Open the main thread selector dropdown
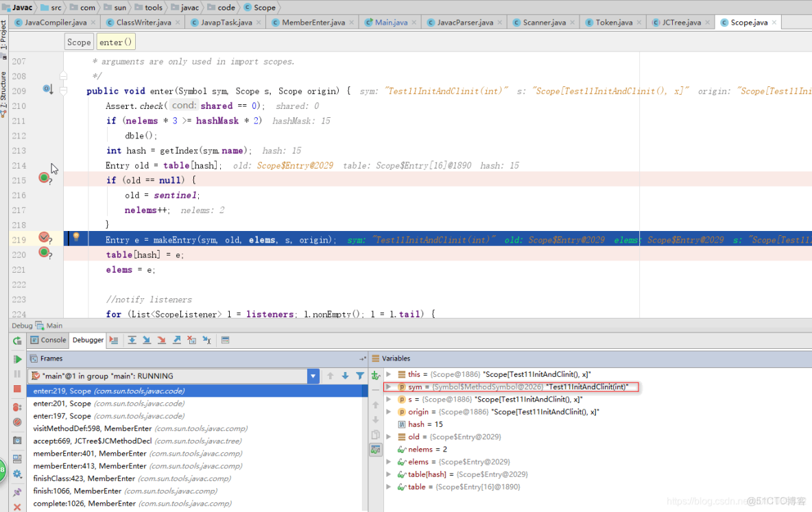The image size is (812, 512). [313, 376]
